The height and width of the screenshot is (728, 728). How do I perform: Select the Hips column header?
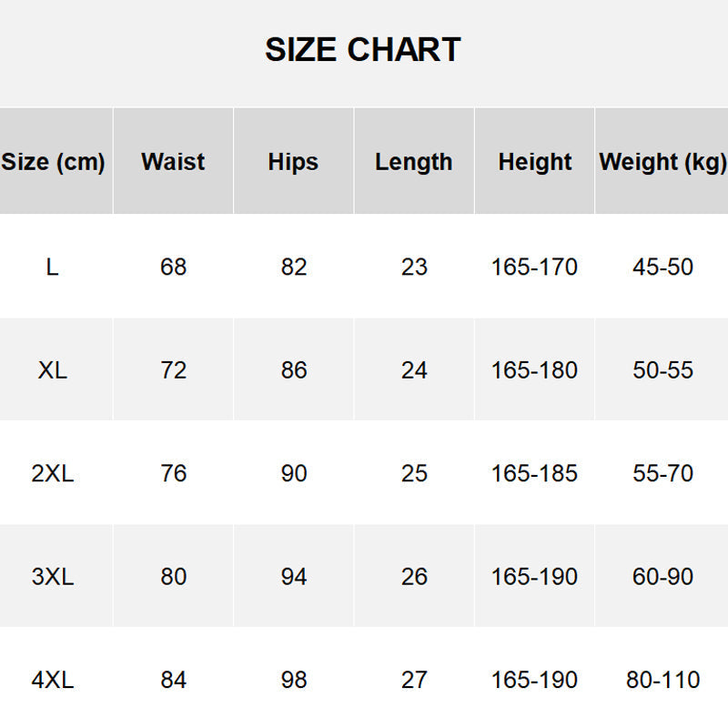pyautogui.click(x=293, y=162)
